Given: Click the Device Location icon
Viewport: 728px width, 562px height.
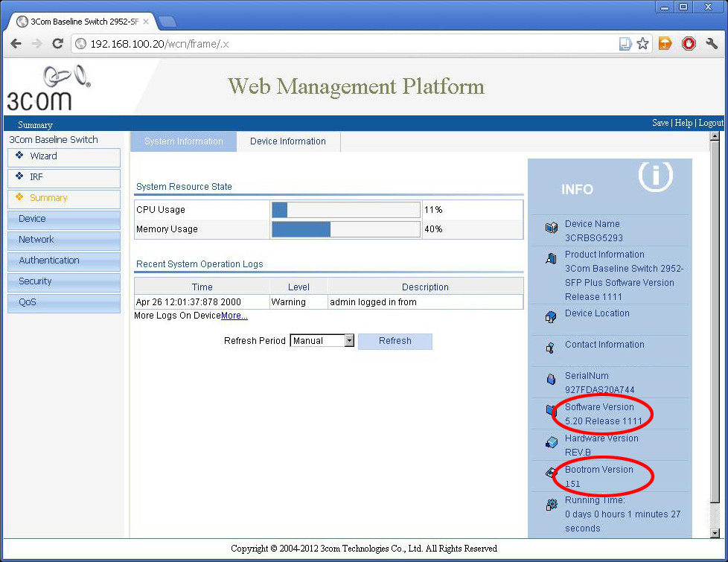Looking at the screenshot, I should [x=551, y=317].
